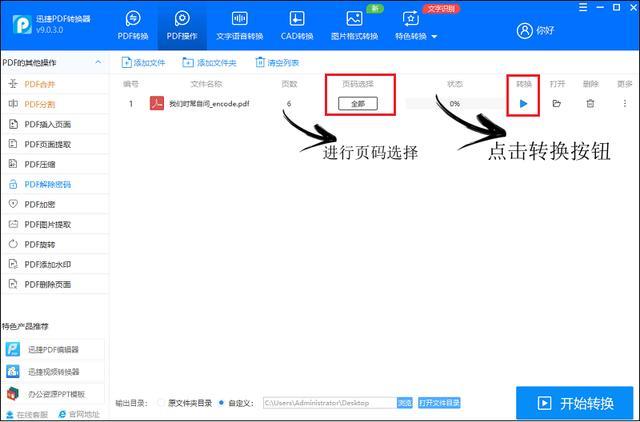Click the 0% progress bar
This screenshot has width=640, height=422.
tap(455, 104)
